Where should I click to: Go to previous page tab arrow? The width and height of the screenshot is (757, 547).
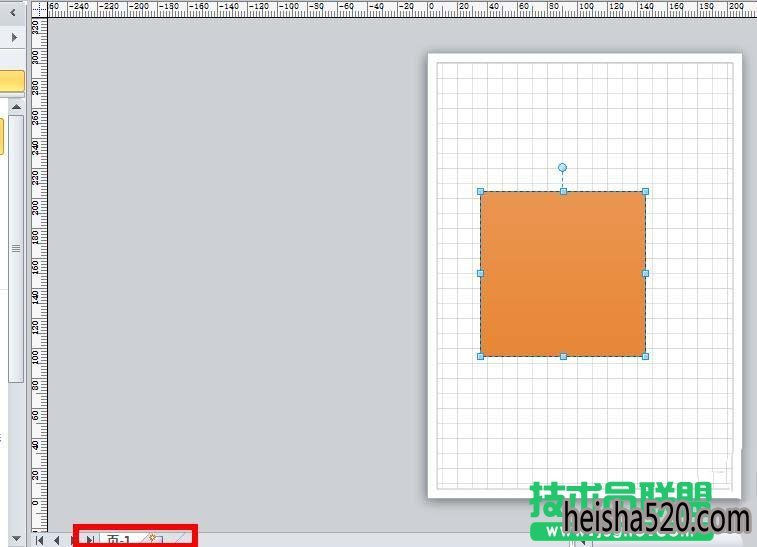point(56,540)
